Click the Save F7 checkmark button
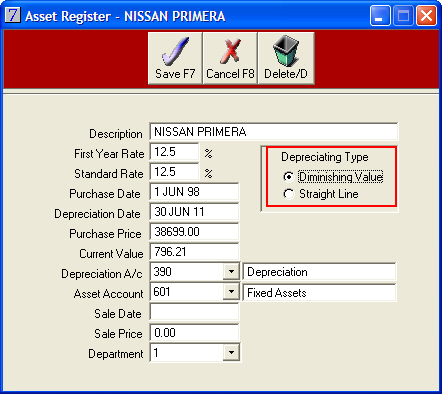 tap(175, 58)
